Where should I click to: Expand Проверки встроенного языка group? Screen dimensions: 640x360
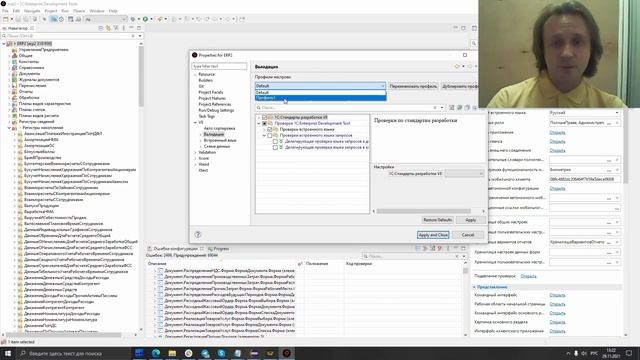pyautogui.click(x=264, y=129)
